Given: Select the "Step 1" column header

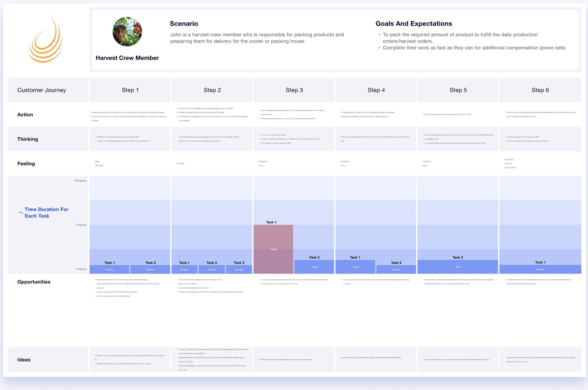Looking at the screenshot, I should (130, 90).
